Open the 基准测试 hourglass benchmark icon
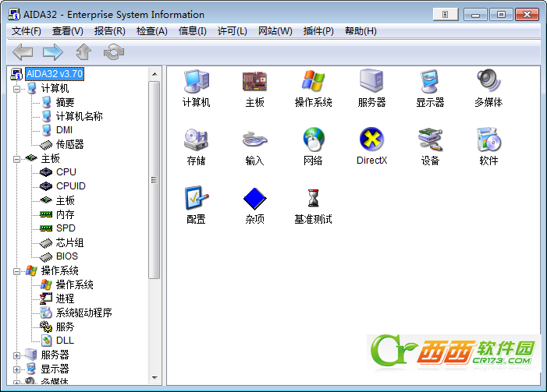Viewport: 547px width, 392px height. (x=313, y=205)
